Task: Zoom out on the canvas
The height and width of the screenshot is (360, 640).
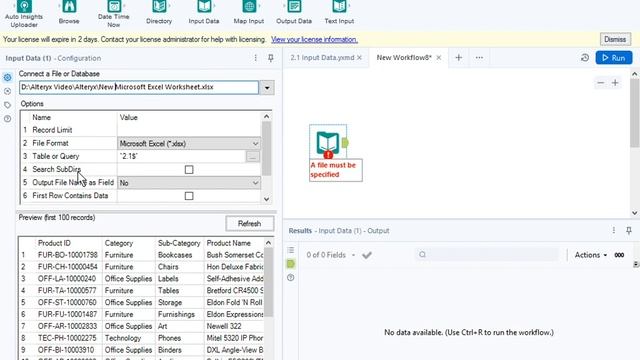Action: [600, 83]
